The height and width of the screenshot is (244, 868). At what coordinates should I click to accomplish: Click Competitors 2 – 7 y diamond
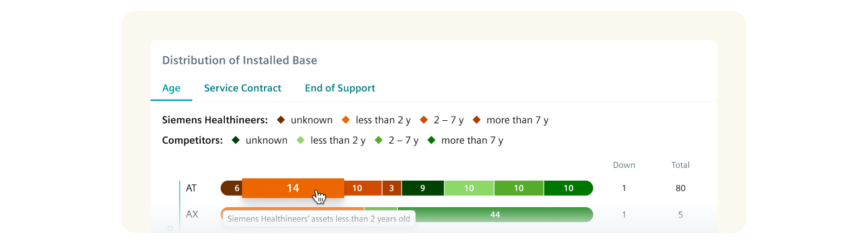coord(379,140)
